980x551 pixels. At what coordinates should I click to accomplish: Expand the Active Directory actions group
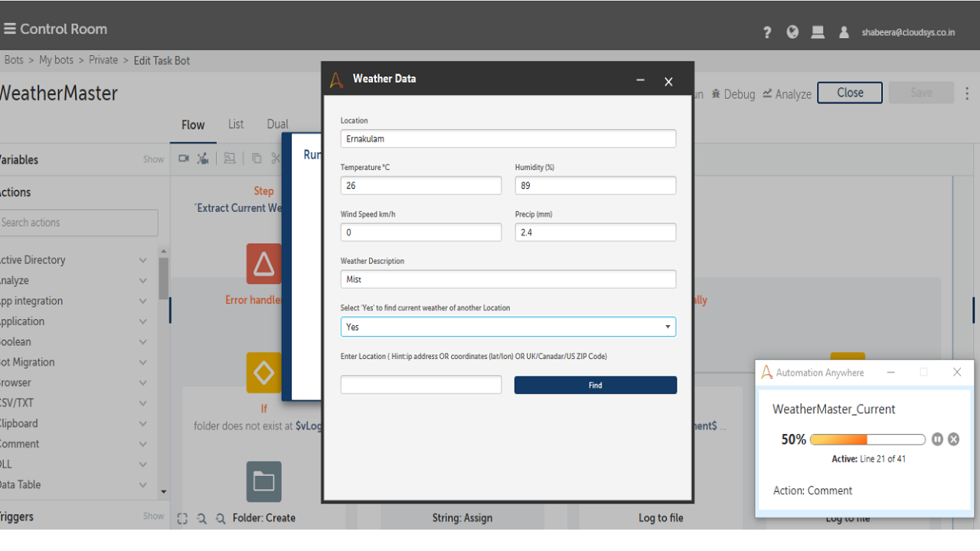click(142, 260)
